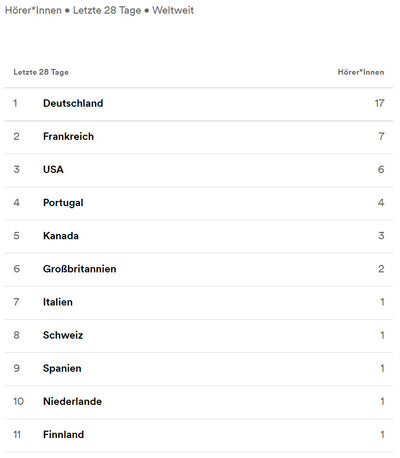Click rank number 10 beside Niederlande
The width and height of the screenshot is (400, 458).
[18, 402]
